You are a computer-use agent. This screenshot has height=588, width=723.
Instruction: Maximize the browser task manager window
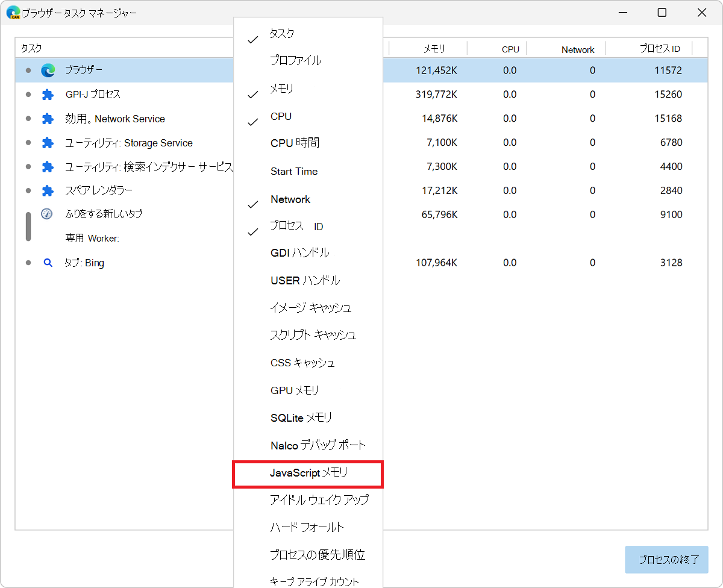coord(662,13)
